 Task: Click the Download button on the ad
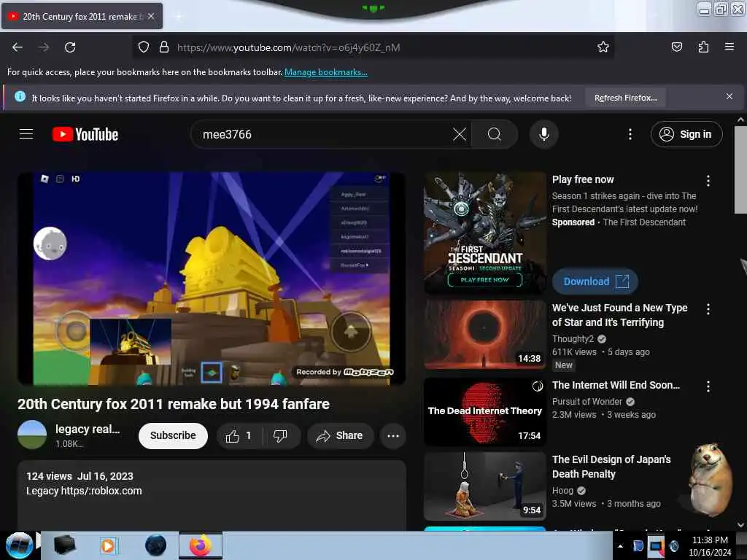[595, 281]
